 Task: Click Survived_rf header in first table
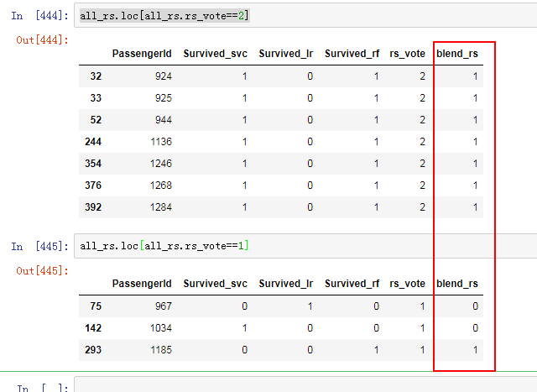coord(352,54)
